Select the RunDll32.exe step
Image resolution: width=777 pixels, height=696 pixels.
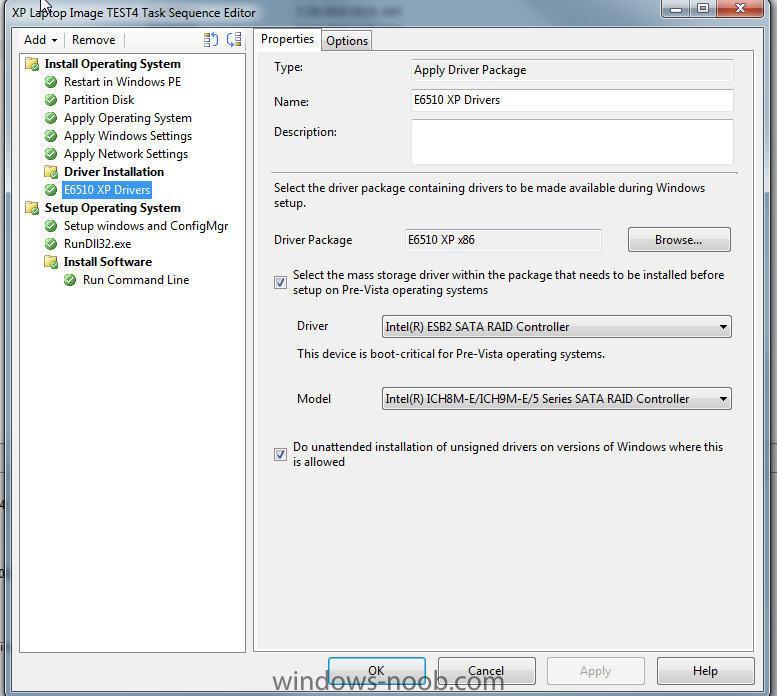pos(98,244)
